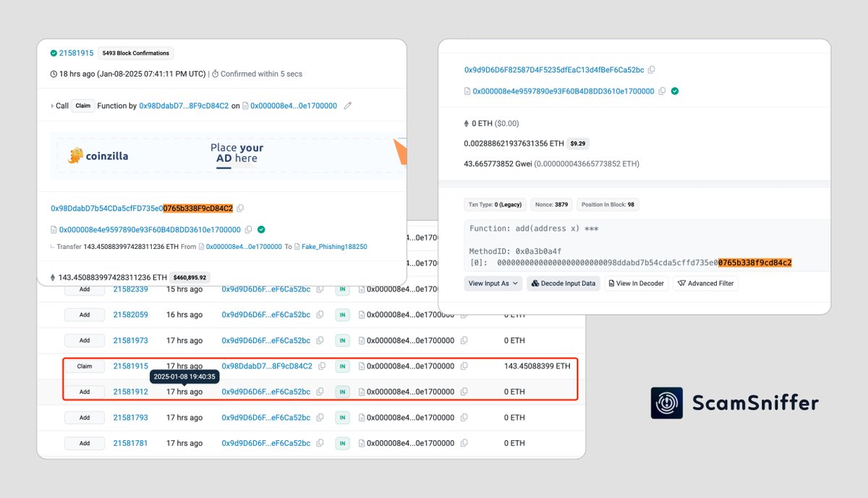Image resolution: width=868 pixels, height=498 pixels.
Task: Click contract file icon in right card address
Action: (467, 91)
